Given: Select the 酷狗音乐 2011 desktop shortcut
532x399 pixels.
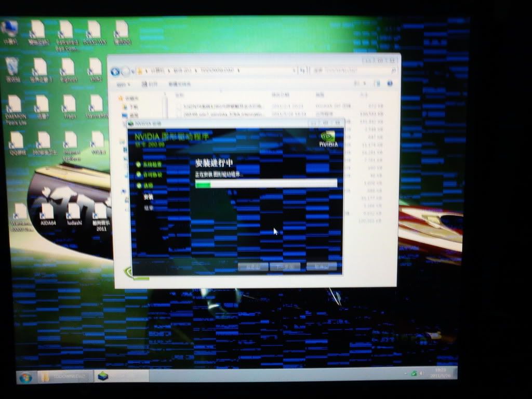Looking at the screenshot, I should [101, 217].
